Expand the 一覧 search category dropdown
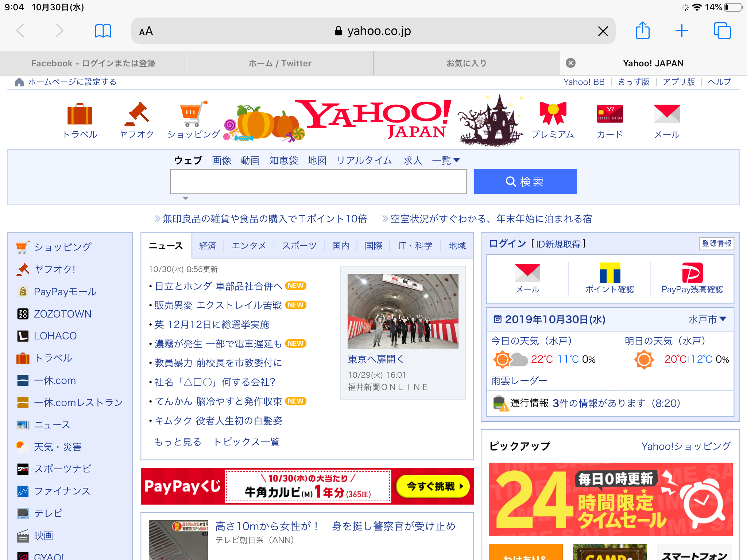 point(446,160)
